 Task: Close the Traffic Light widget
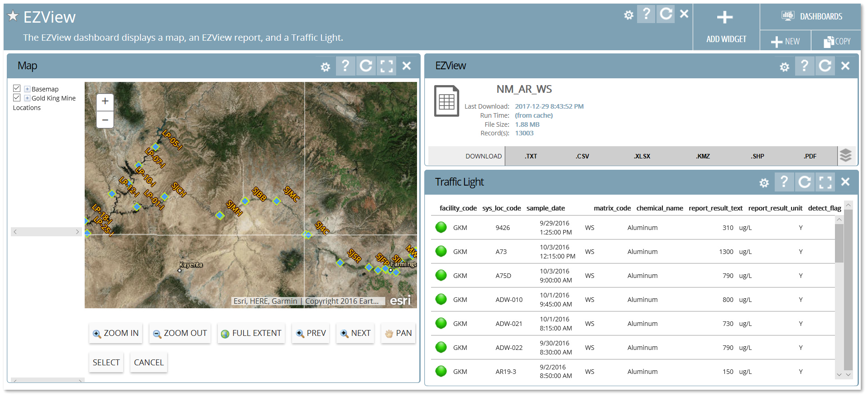coord(845,182)
